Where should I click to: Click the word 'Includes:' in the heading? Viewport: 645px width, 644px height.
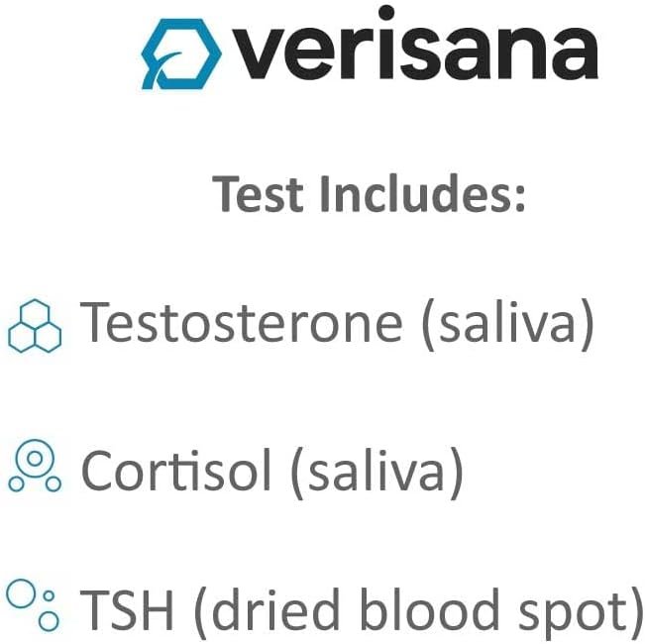tap(421, 193)
